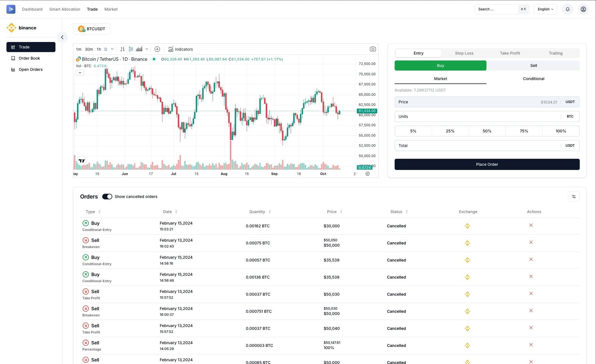Open the Smart Allocation menu
Viewport: 596px width, 364px height.
pos(65,9)
